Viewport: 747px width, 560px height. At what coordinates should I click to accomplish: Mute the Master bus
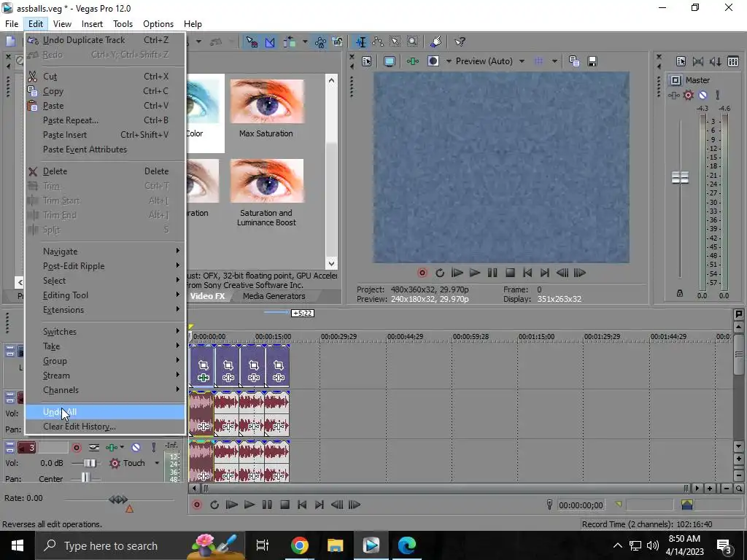[703, 96]
